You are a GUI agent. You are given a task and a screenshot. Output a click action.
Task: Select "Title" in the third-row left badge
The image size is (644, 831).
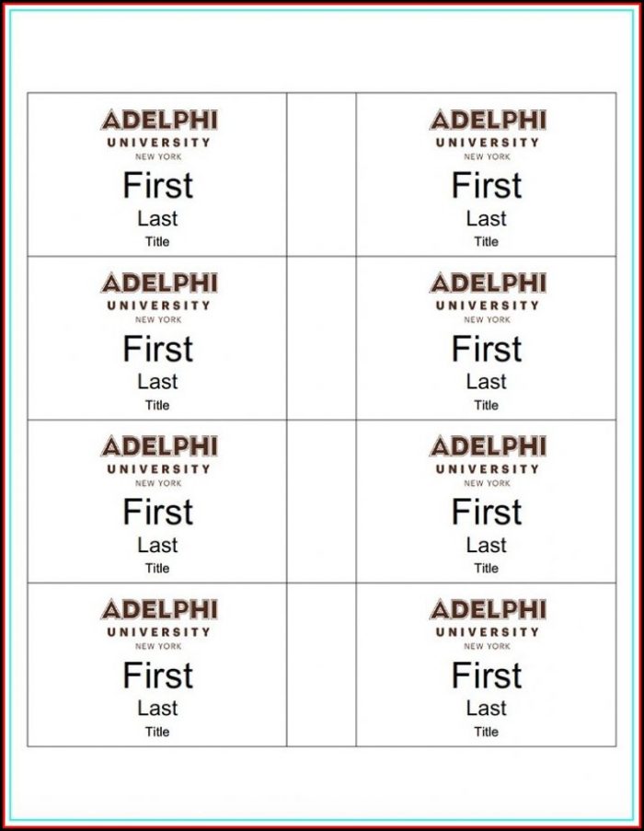coord(157,569)
